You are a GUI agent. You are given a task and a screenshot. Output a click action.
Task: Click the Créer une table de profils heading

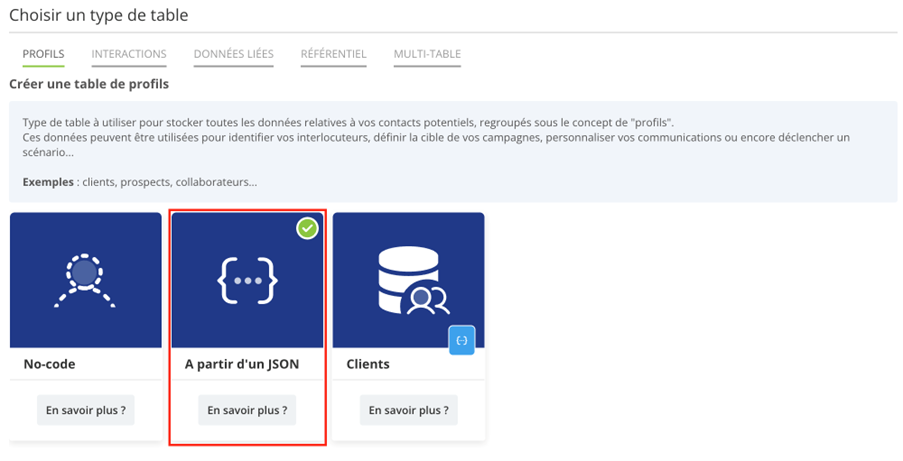click(89, 84)
